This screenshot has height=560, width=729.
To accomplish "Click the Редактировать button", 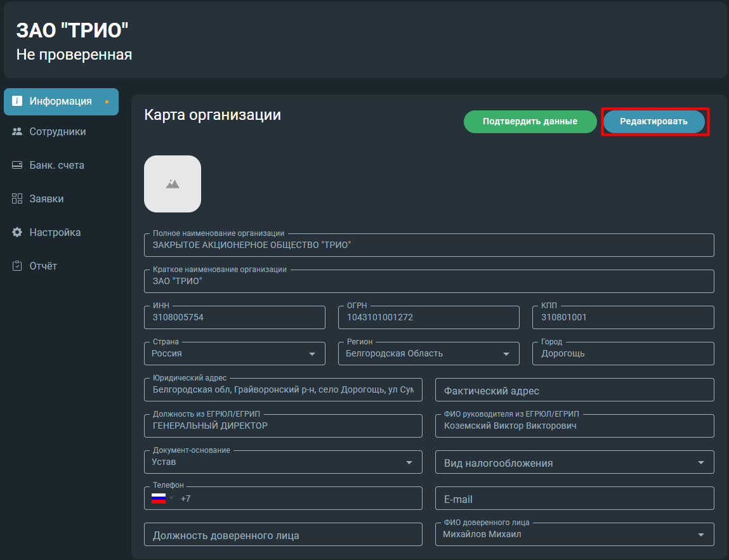I will [653, 121].
